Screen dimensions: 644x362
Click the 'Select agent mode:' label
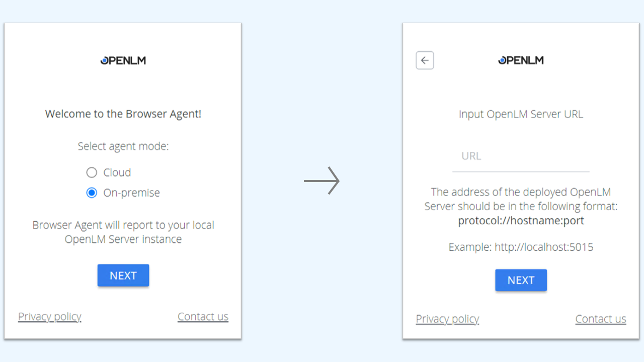coord(123,146)
